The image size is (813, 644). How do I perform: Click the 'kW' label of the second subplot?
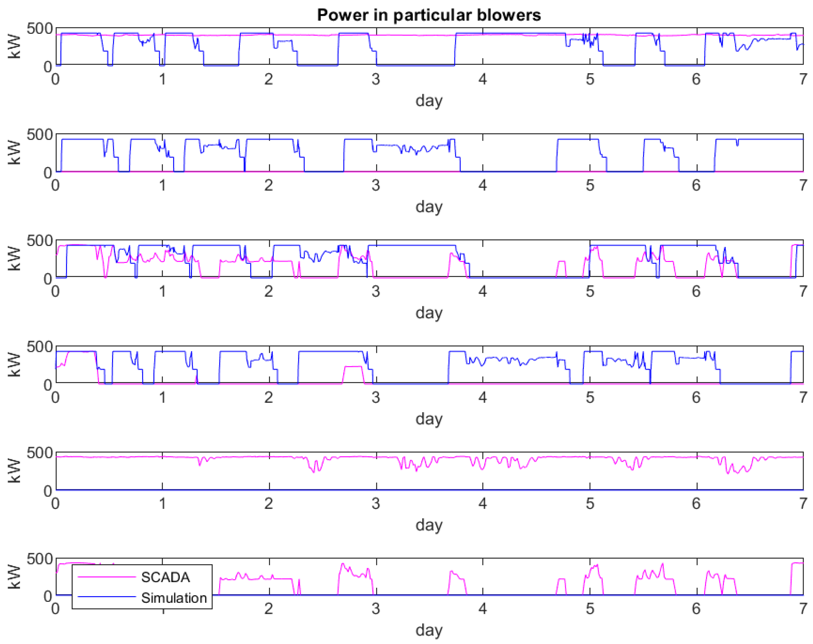click(x=14, y=153)
